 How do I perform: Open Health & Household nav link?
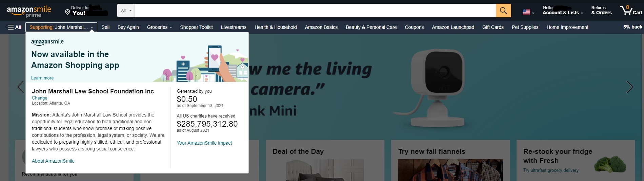coord(276,27)
